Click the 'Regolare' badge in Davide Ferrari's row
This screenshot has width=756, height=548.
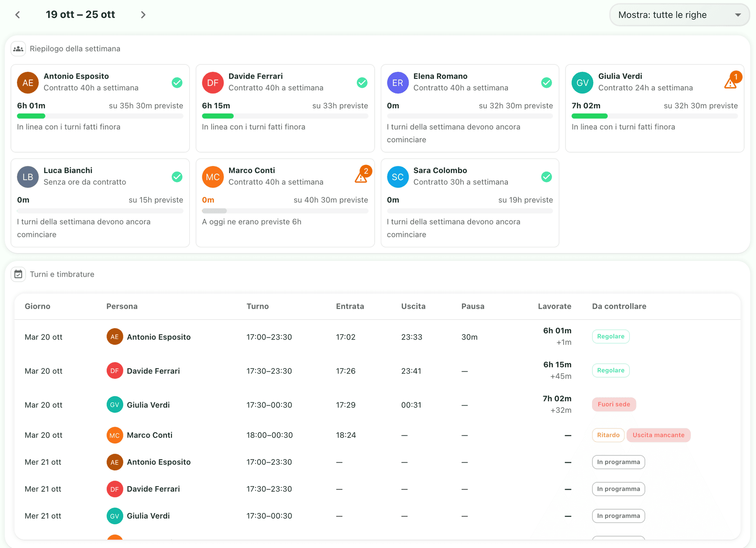click(x=610, y=370)
